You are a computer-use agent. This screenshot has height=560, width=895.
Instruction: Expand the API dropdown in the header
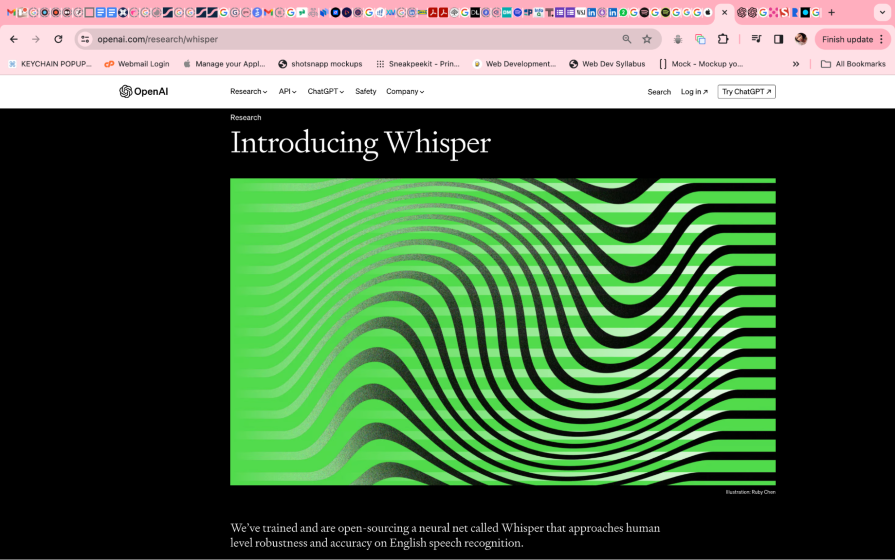tap(288, 91)
